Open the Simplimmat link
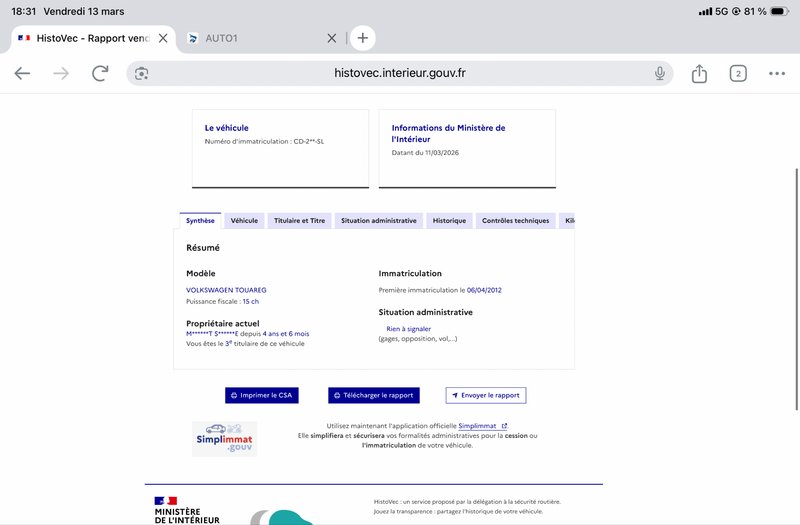Viewport: 800px width, 525px height. point(482,426)
